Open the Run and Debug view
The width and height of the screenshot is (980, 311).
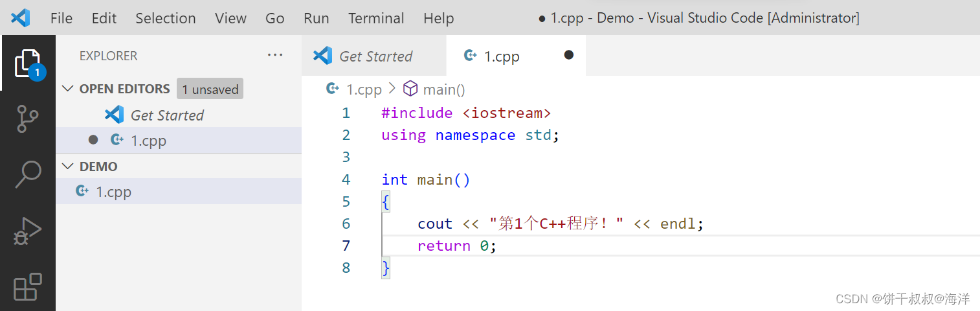point(28,231)
